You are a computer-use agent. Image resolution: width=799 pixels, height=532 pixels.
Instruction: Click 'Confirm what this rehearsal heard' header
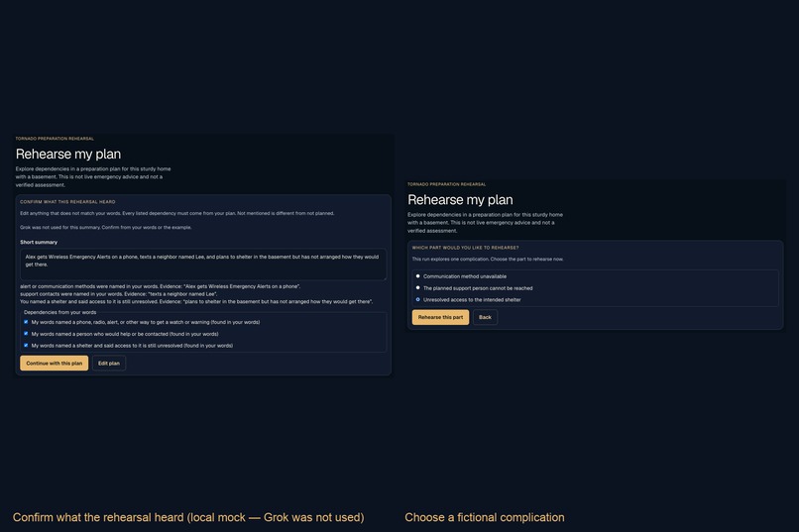pyautogui.click(x=67, y=201)
